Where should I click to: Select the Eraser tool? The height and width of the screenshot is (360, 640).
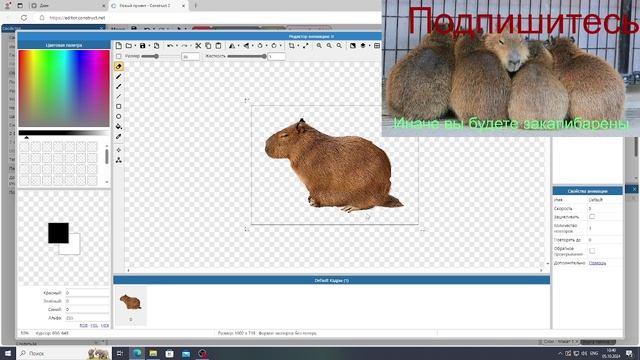118,66
